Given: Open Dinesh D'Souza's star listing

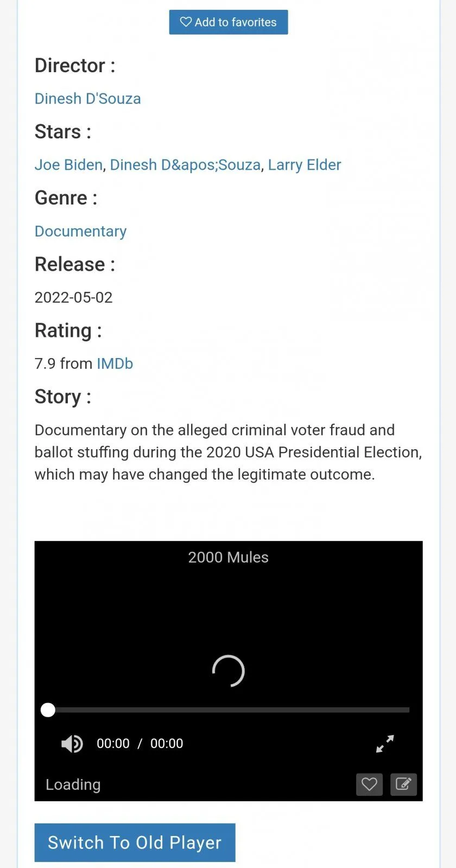Looking at the screenshot, I should click(186, 165).
